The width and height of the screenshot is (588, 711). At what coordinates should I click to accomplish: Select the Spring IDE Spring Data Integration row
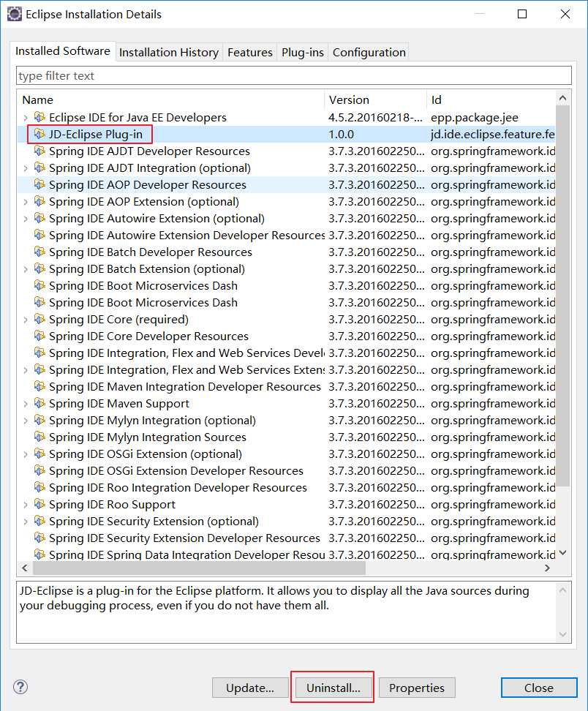(x=287, y=554)
